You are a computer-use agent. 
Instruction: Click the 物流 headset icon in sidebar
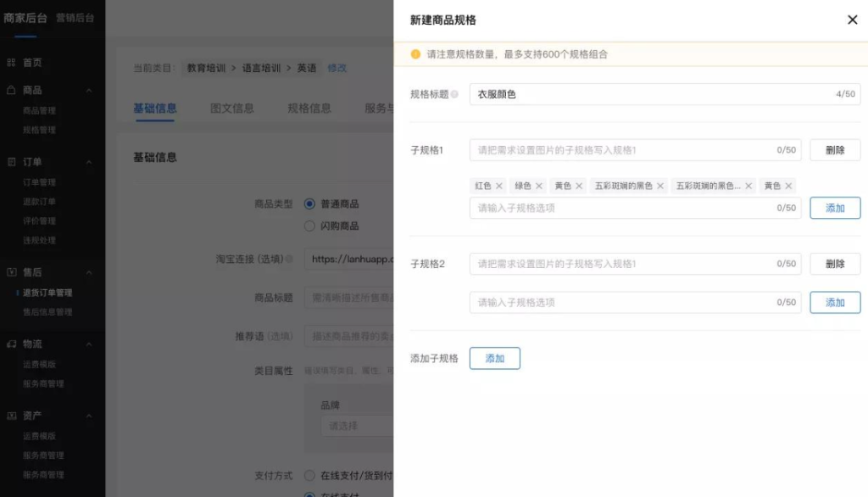tap(11, 344)
